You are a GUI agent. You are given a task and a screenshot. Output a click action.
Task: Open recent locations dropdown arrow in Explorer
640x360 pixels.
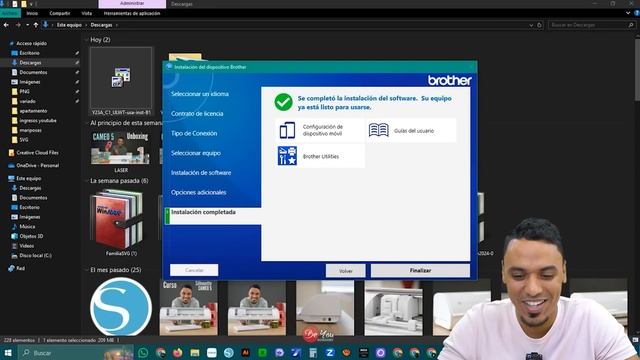[27, 25]
